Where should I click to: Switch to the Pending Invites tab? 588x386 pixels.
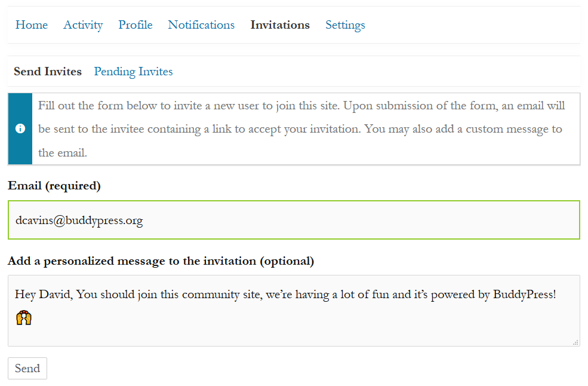(x=133, y=72)
